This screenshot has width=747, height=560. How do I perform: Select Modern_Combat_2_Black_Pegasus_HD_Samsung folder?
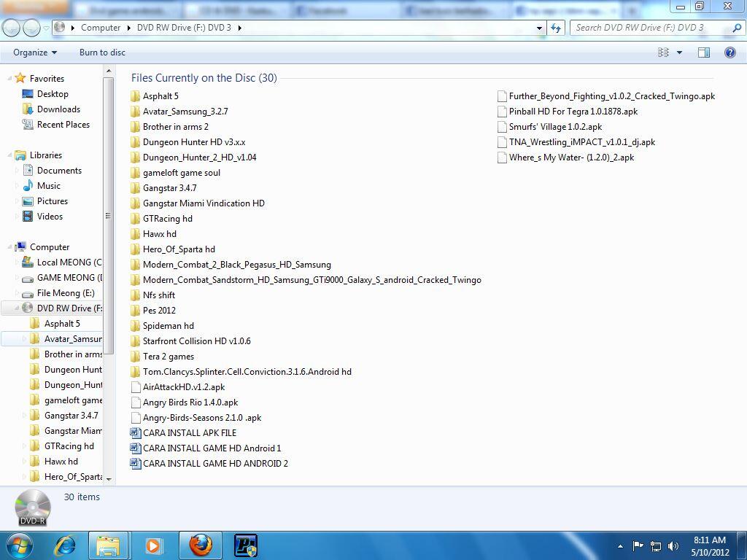[231, 264]
